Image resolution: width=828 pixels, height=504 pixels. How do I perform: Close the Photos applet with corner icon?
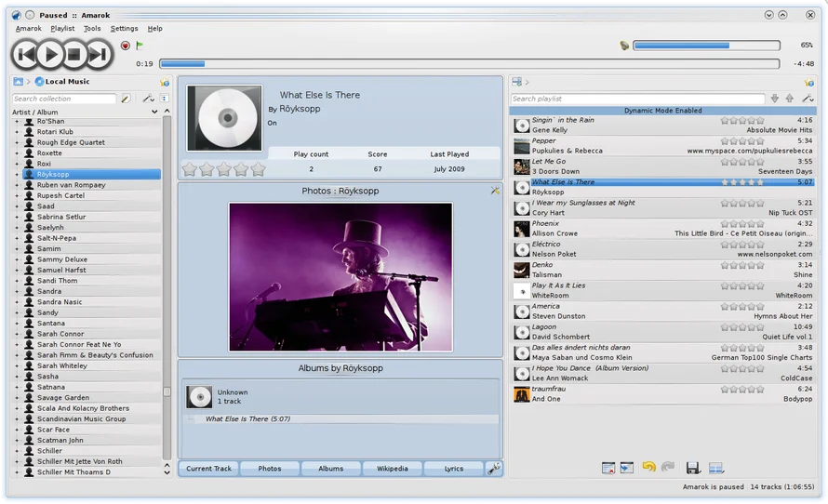[x=495, y=191]
